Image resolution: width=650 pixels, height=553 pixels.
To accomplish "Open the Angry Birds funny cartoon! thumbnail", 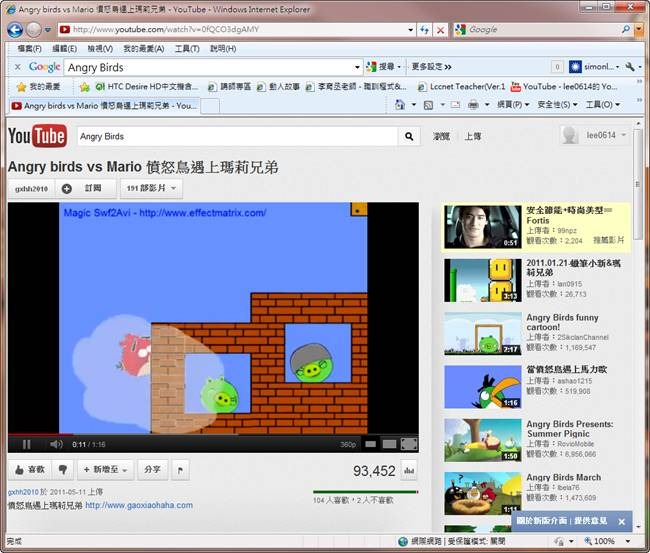I will tap(483, 334).
